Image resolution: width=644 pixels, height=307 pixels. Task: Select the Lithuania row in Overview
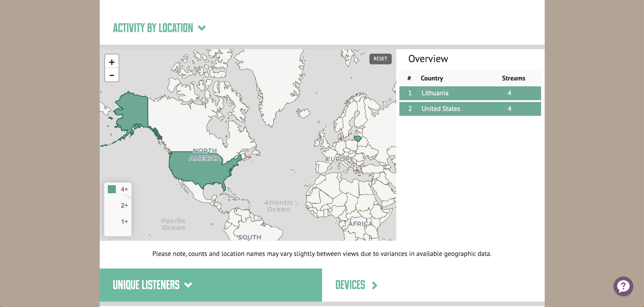(470, 93)
